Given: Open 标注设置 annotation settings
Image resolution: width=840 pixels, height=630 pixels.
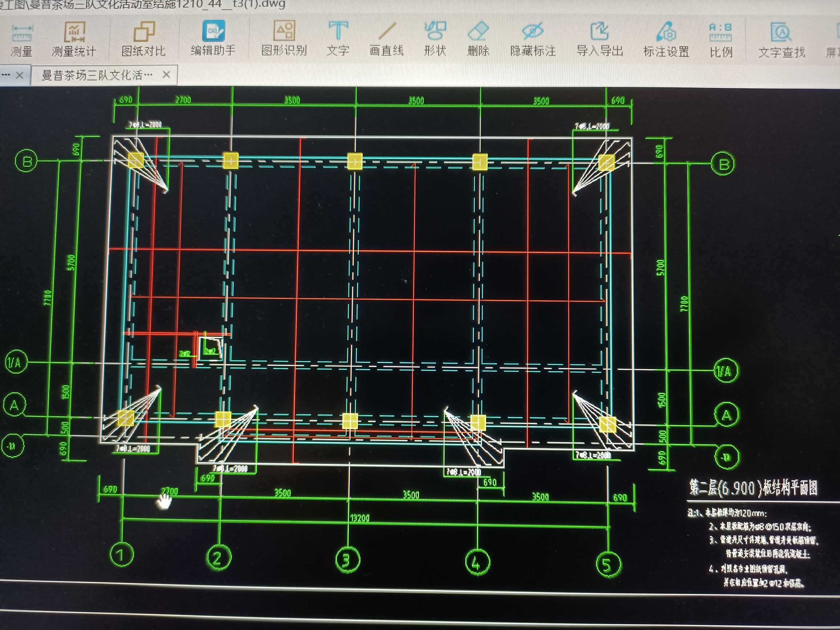Looking at the screenshot, I should (x=666, y=40).
